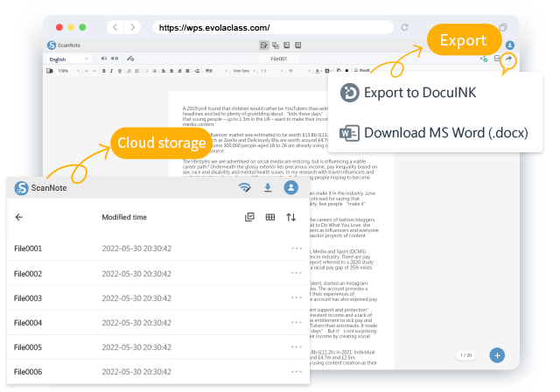Open the user profile avatar in ScanNote panel

click(x=291, y=187)
